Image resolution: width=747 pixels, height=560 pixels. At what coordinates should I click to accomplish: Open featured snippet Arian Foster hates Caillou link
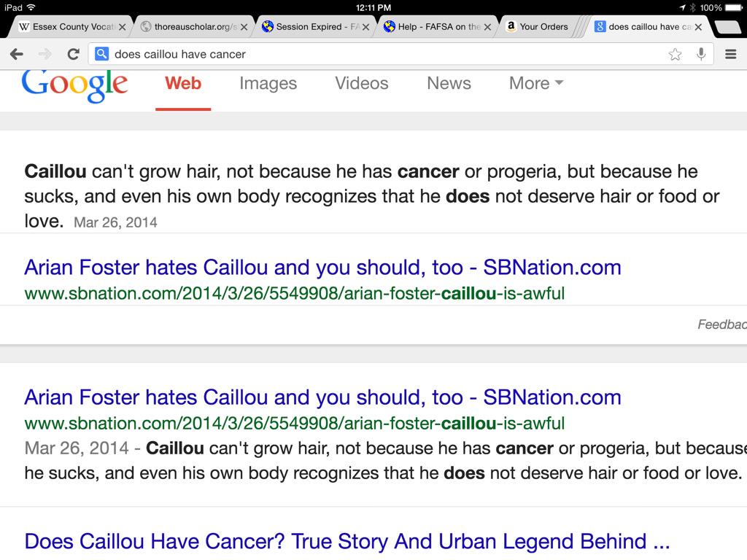click(x=322, y=267)
